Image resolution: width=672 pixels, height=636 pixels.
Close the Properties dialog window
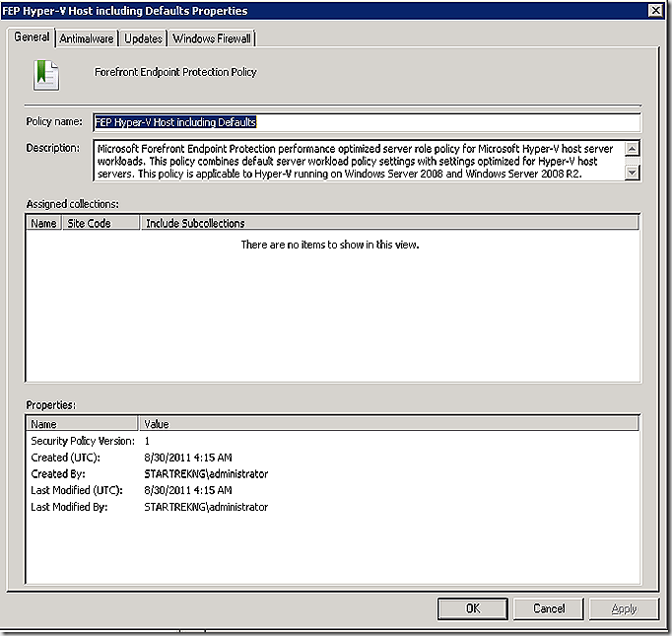[x=655, y=10]
